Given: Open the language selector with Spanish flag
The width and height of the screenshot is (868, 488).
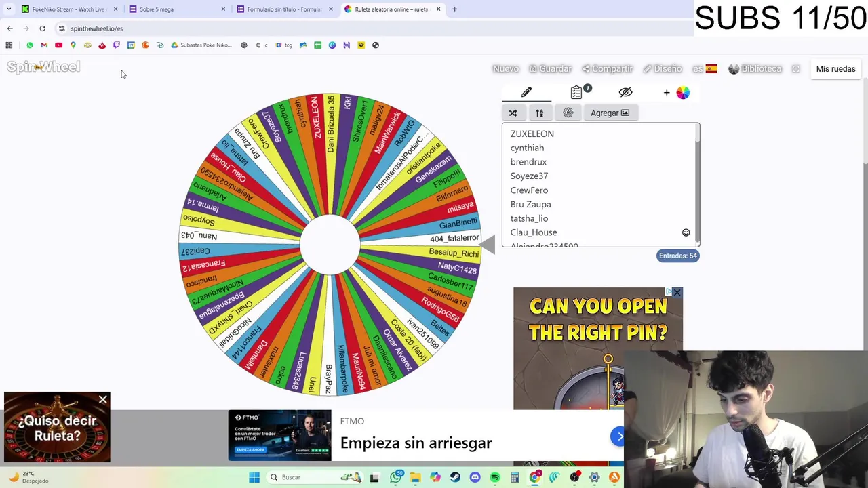Looking at the screenshot, I should 705,69.
